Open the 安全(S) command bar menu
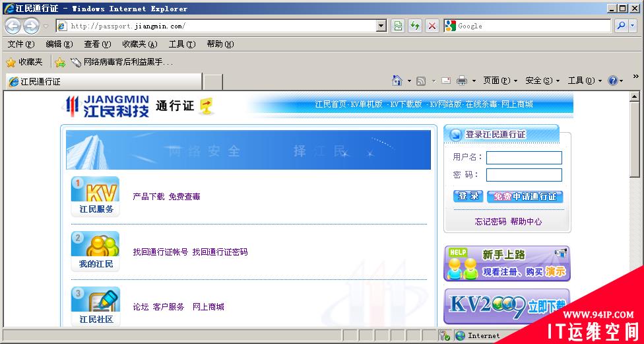Screen dimensions: 644x344 click(x=542, y=81)
